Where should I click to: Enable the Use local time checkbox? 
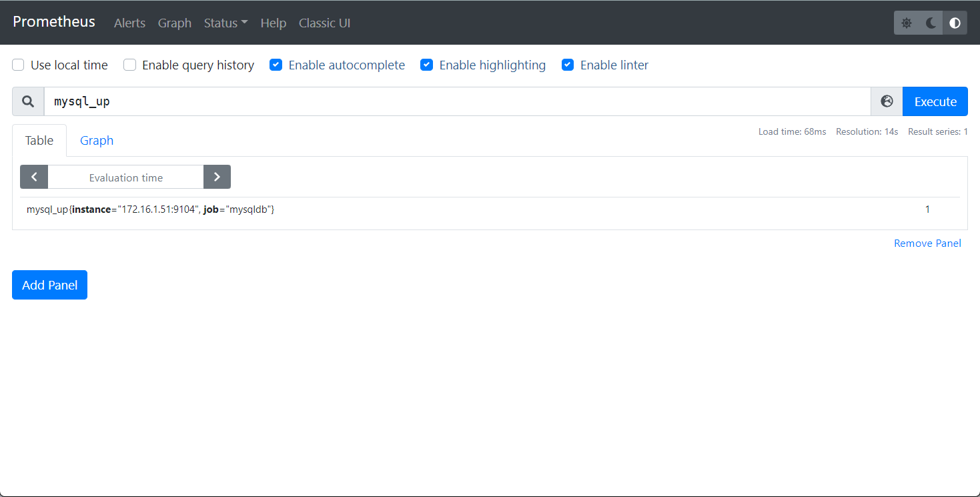coord(19,65)
